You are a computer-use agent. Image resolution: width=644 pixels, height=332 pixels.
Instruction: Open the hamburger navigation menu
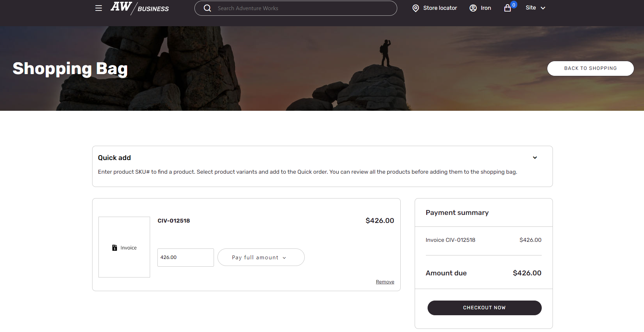click(x=98, y=8)
